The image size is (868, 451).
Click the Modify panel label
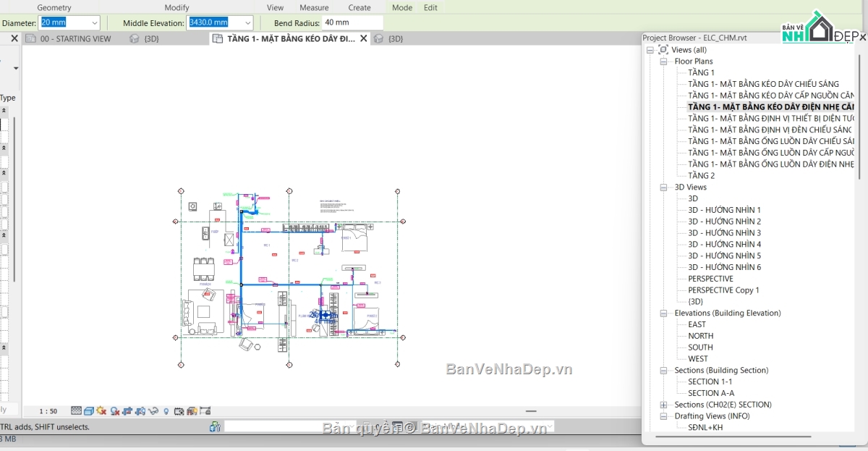click(176, 7)
